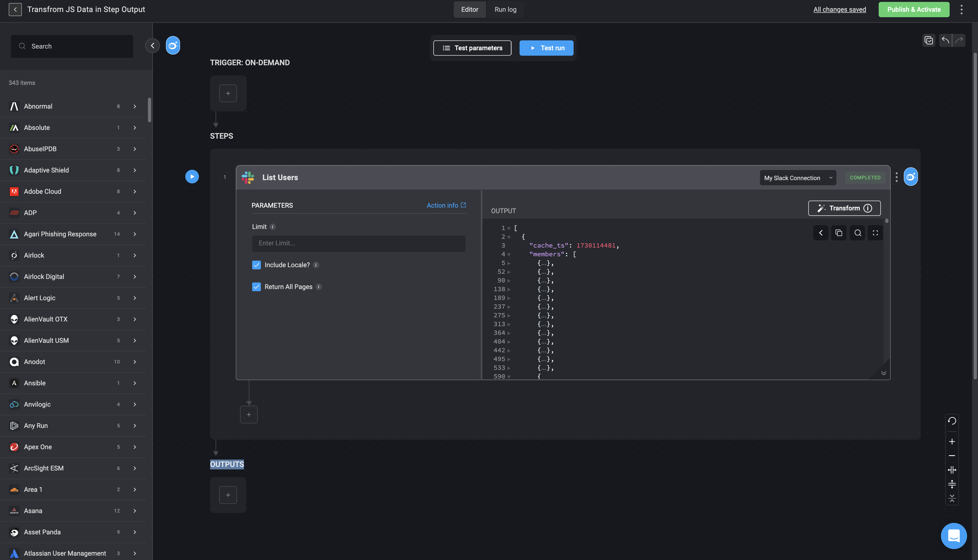Image resolution: width=978 pixels, height=560 pixels.
Task: Run the List Users step play button
Action: (192, 177)
